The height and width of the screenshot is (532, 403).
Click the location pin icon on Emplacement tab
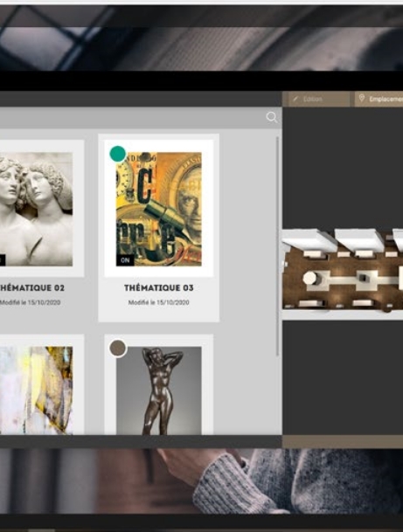tap(362, 99)
